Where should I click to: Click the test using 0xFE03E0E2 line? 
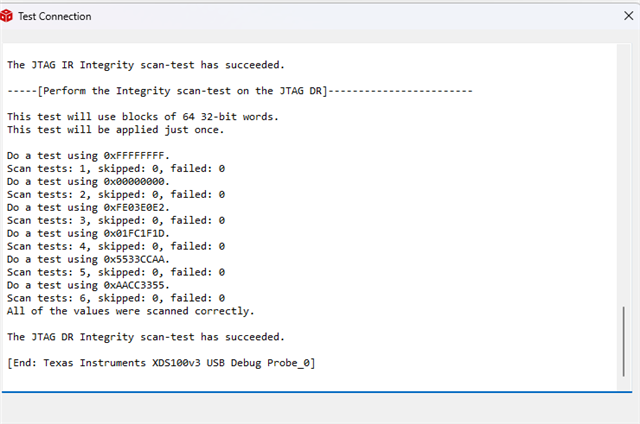coord(89,207)
